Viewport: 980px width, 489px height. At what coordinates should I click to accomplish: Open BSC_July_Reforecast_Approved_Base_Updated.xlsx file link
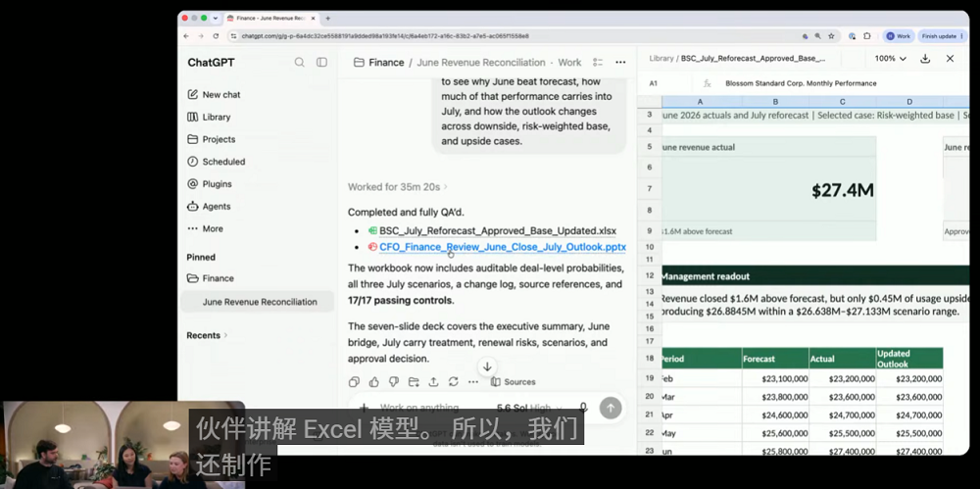(x=498, y=230)
